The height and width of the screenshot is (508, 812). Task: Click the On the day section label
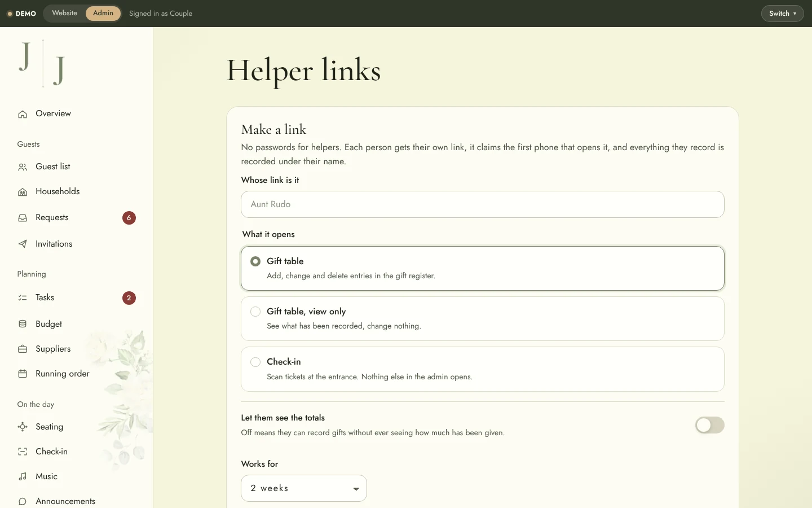tap(36, 405)
